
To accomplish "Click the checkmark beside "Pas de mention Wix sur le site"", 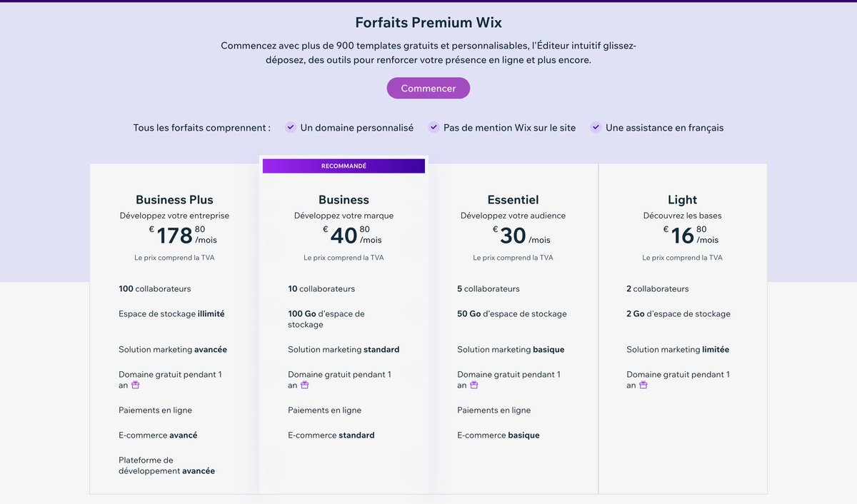I will click(x=433, y=126).
